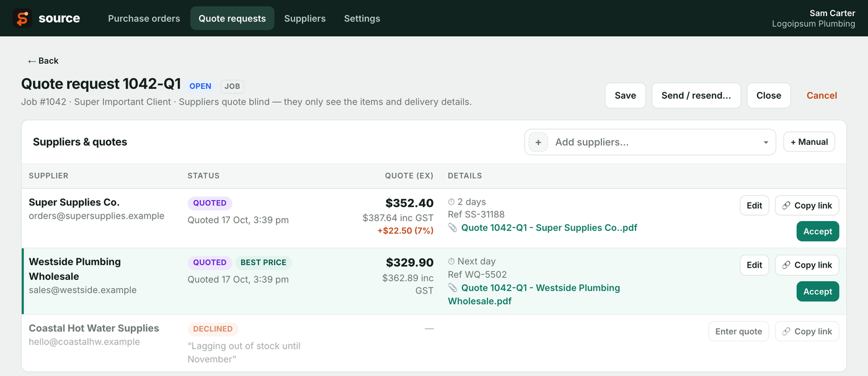The height and width of the screenshot is (376, 868).
Task: Click the + Manual button
Action: [x=809, y=142]
